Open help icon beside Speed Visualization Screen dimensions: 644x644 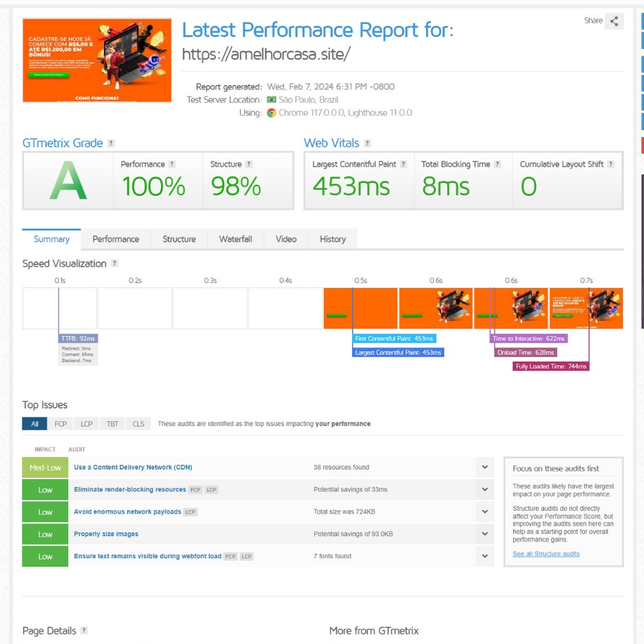point(115,263)
